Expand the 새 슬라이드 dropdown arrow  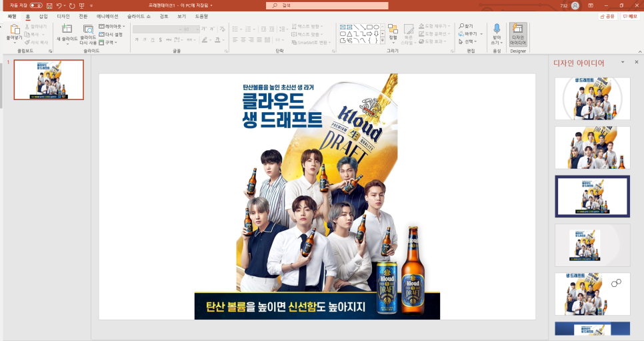pyautogui.click(x=67, y=43)
